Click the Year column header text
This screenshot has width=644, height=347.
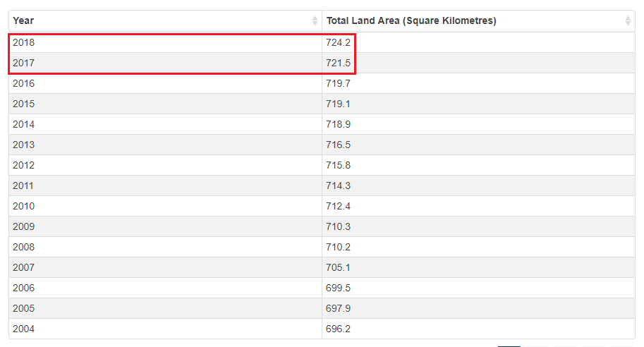click(23, 21)
